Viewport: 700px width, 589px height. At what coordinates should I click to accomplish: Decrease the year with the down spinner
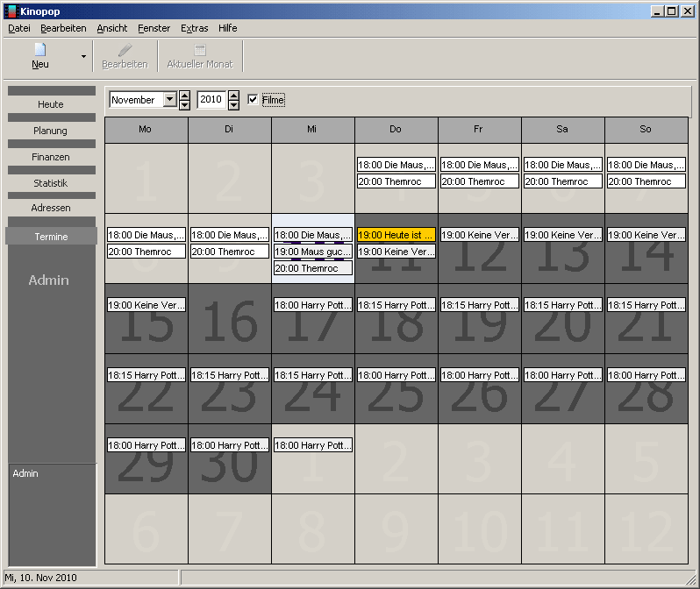click(x=233, y=105)
